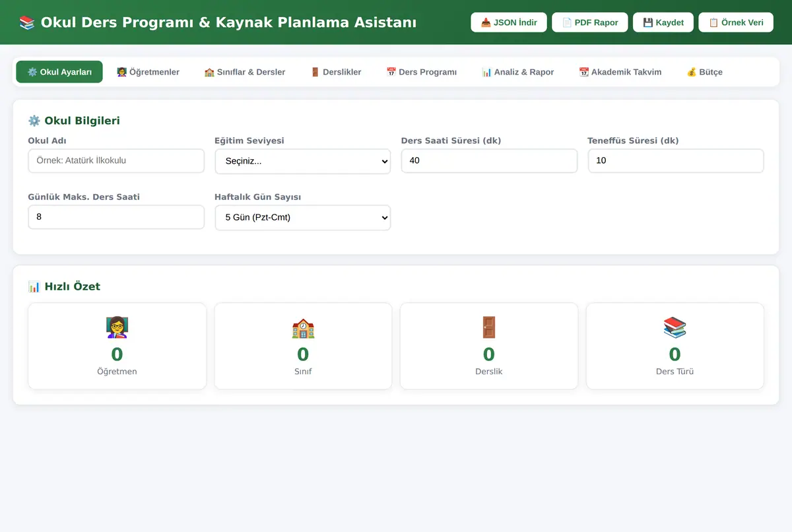
Task: Click the Öğretmen count value 0
Action: coord(117,354)
